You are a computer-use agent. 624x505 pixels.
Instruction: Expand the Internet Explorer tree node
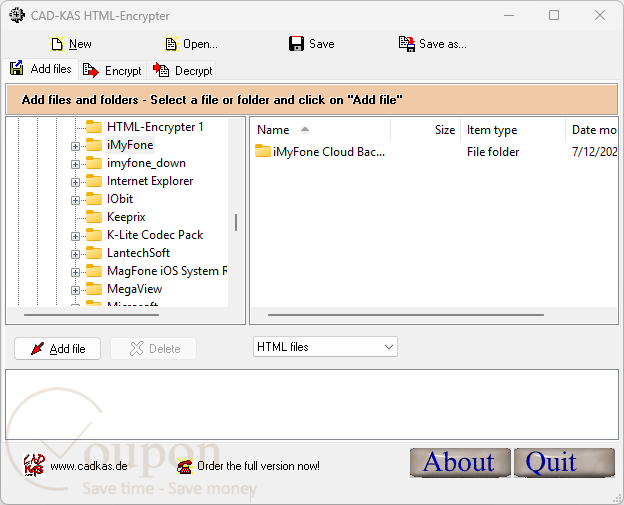pos(75,182)
